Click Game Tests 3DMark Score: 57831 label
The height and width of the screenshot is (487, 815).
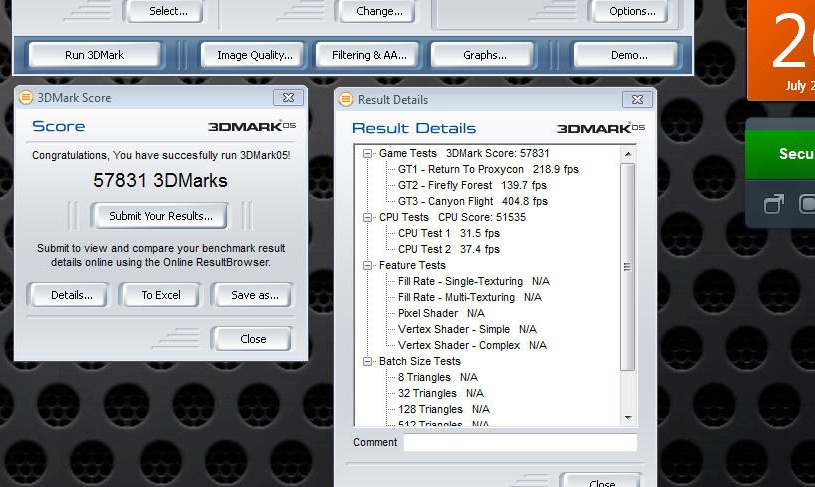click(x=464, y=153)
